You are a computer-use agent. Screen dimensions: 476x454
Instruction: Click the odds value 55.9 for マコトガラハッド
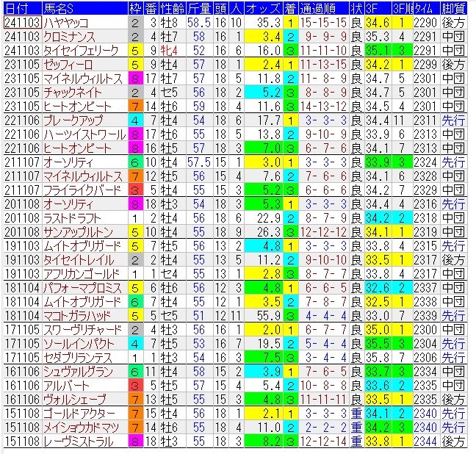point(262,316)
